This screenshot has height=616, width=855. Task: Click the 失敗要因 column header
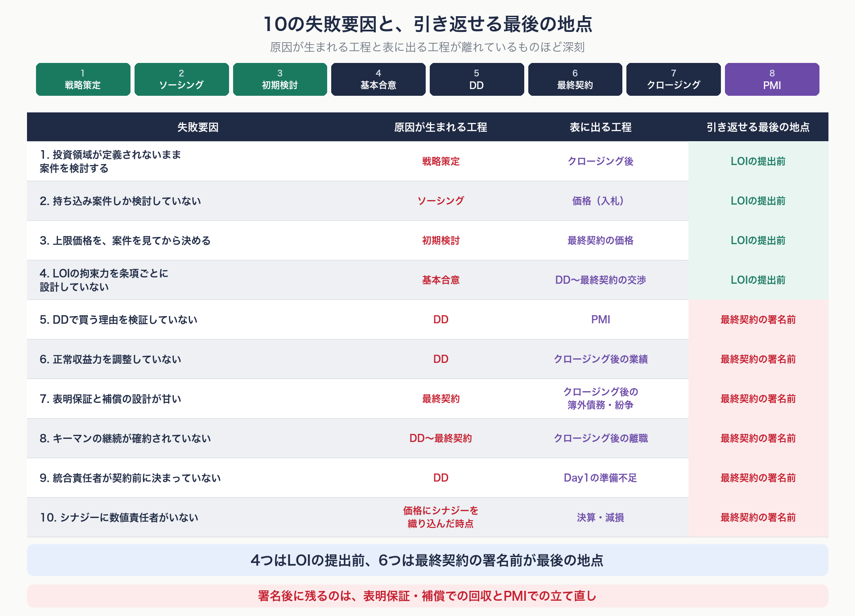[198, 127]
